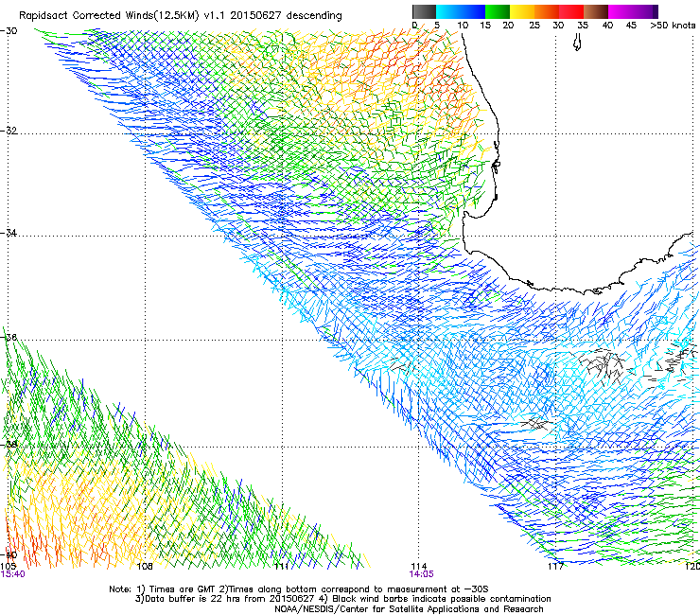Image resolution: width=700 pixels, height=615 pixels.
Task: Click the purple '14:05' time label
Action: click(422, 574)
